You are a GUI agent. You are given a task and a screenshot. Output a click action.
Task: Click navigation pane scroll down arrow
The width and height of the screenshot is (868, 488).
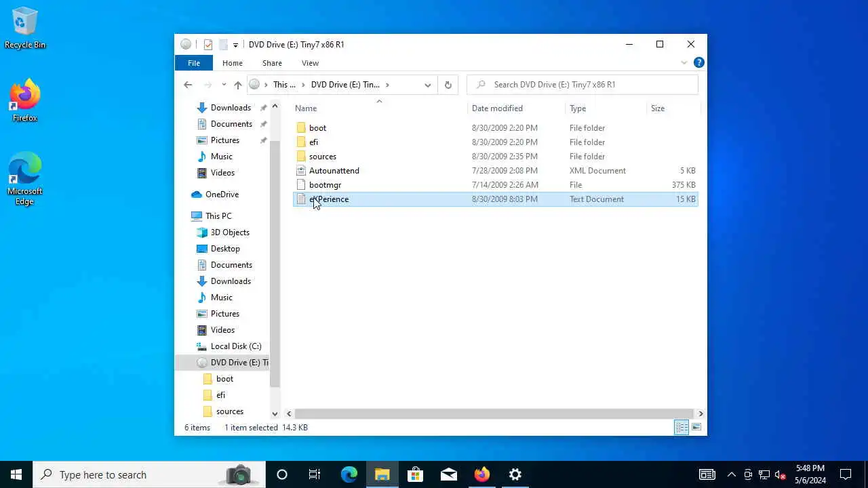275,413
